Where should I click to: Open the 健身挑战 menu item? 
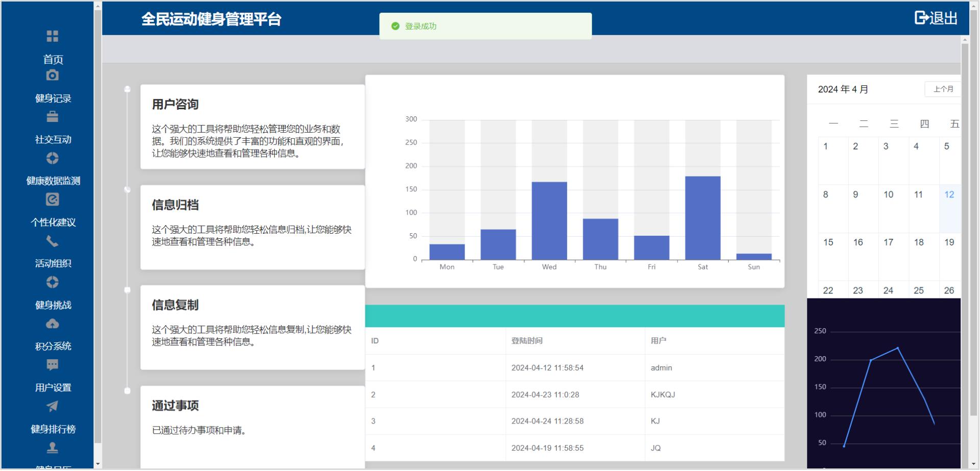(x=53, y=305)
